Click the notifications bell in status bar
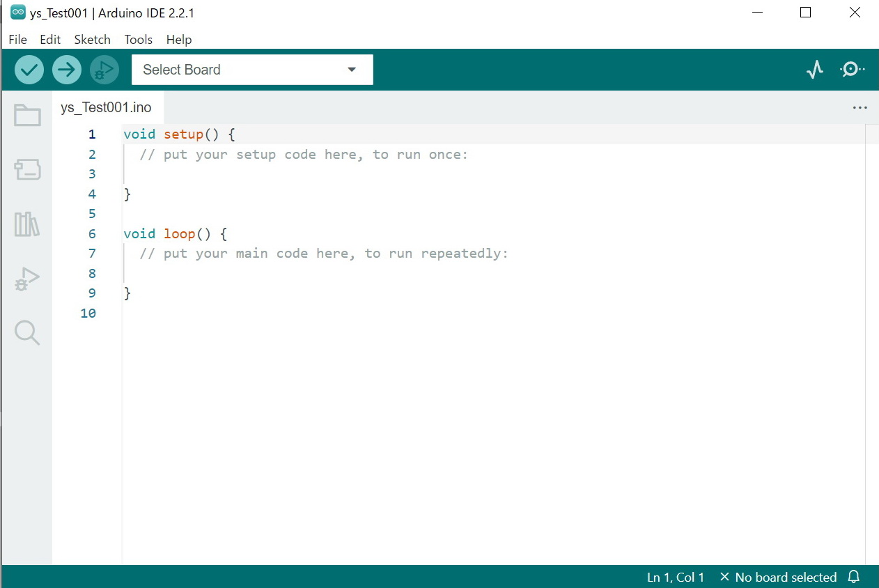879x588 pixels. tap(854, 577)
